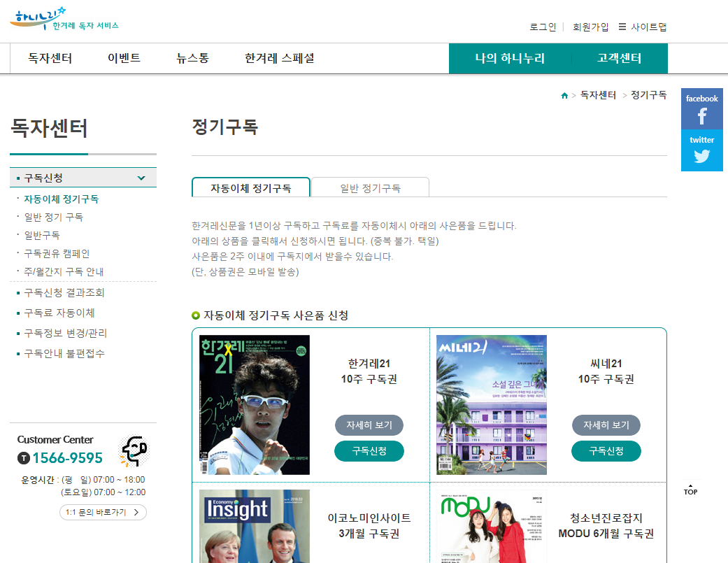Image resolution: width=728 pixels, height=563 pixels.
Task: Click the Economy Insight magazine cover
Action: click(x=255, y=527)
